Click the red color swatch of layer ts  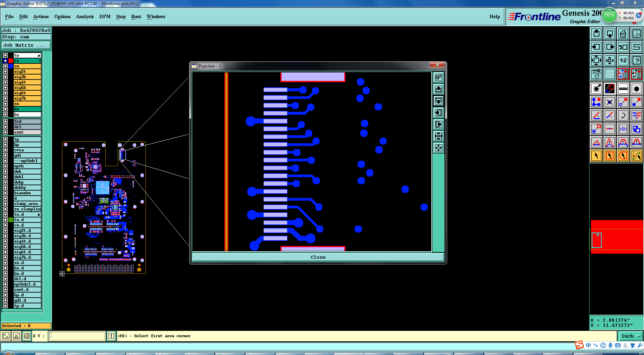click(11, 61)
